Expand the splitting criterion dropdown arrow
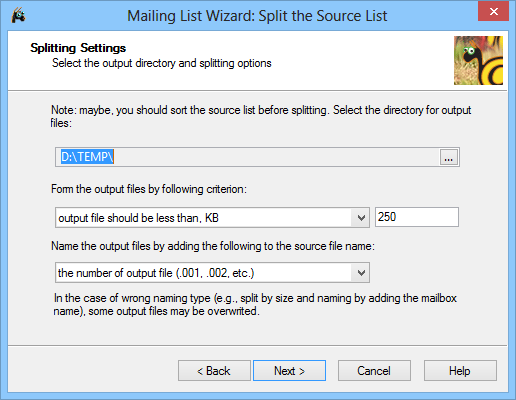Viewport: 516px width, 400px height. click(x=361, y=218)
